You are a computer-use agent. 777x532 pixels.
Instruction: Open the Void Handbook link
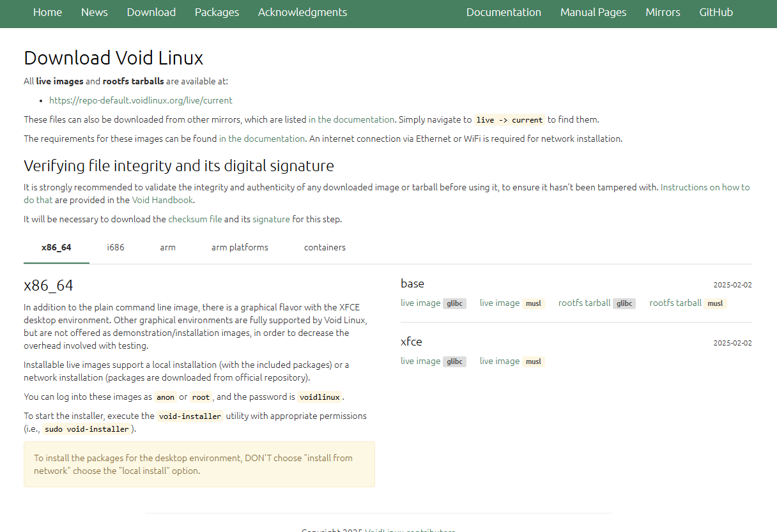(162, 200)
